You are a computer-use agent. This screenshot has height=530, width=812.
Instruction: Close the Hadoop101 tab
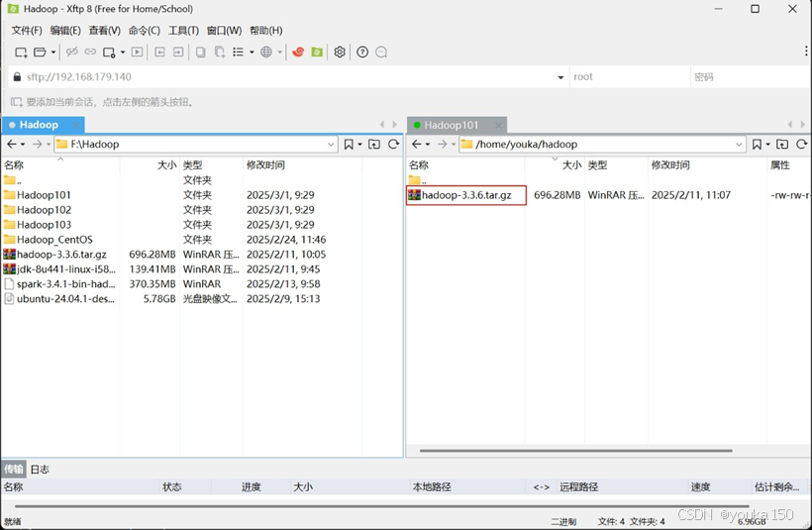click(x=498, y=125)
